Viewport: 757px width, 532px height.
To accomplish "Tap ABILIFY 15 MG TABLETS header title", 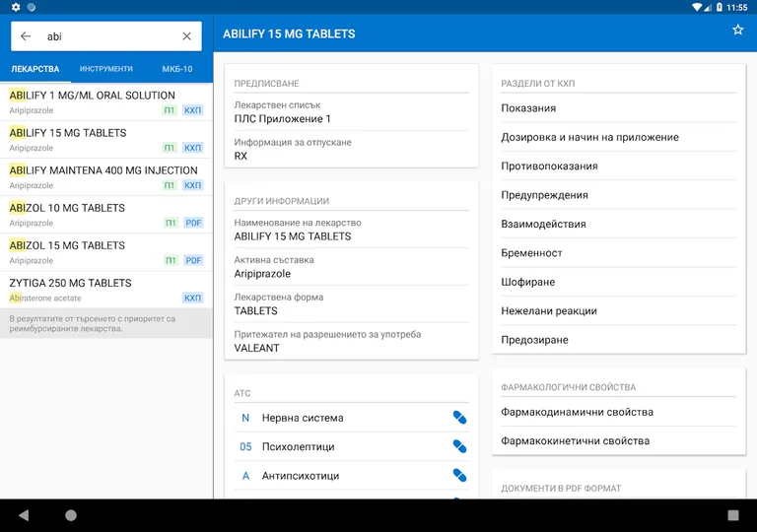I will coord(289,33).
